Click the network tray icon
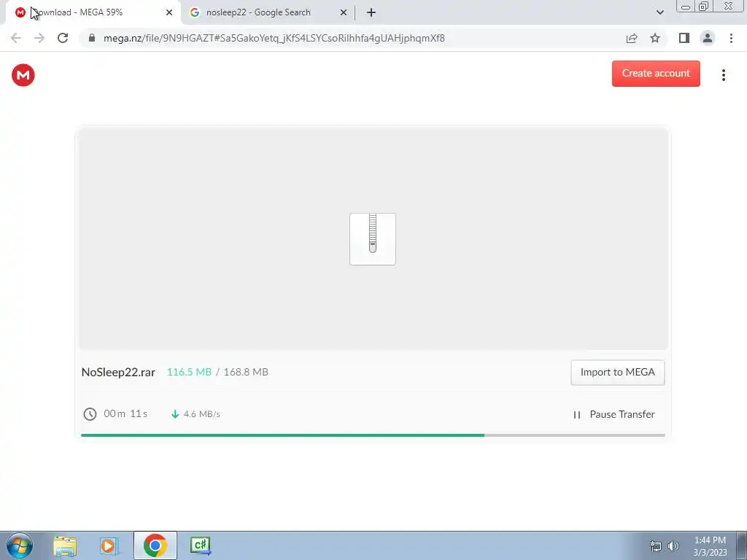 click(x=656, y=546)
